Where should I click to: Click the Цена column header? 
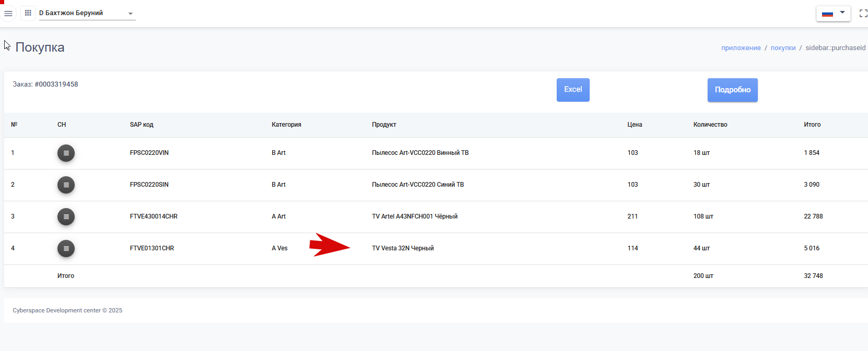coord(635,125)
